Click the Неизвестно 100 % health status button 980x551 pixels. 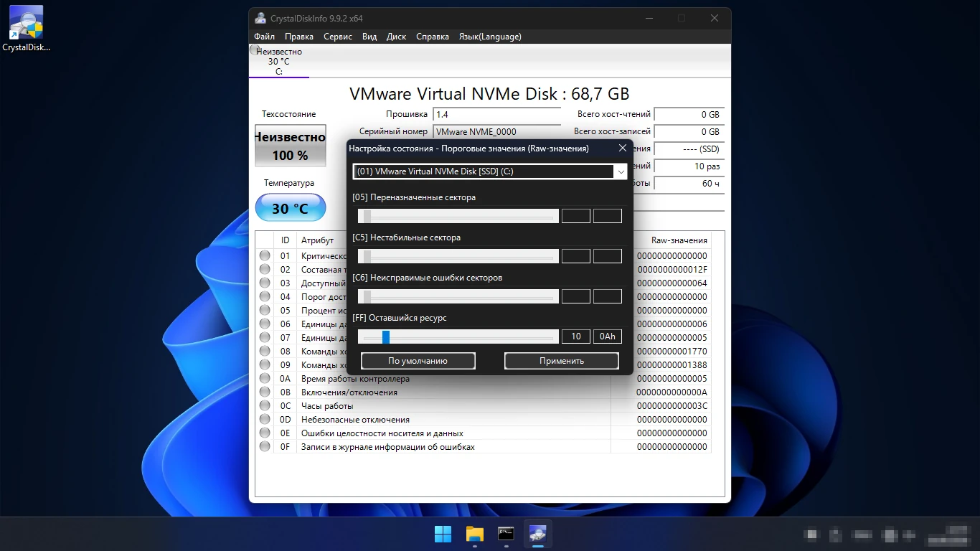pos(291,146)
